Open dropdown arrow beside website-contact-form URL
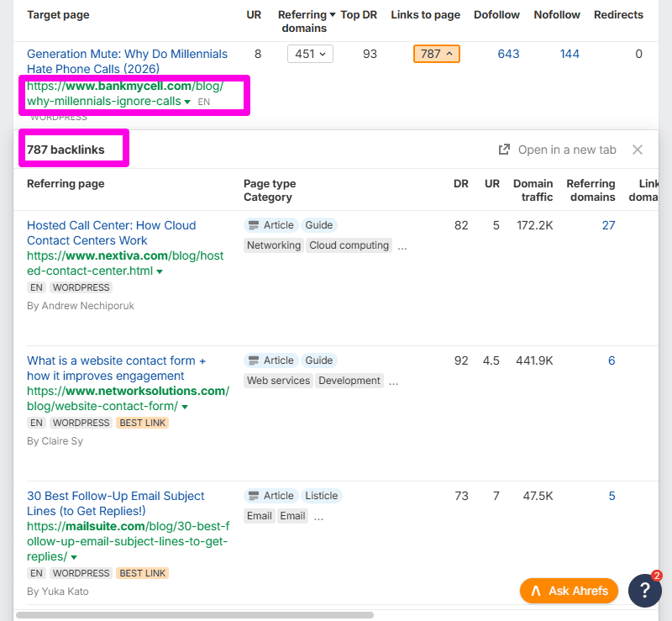 (x=185, y=407)
